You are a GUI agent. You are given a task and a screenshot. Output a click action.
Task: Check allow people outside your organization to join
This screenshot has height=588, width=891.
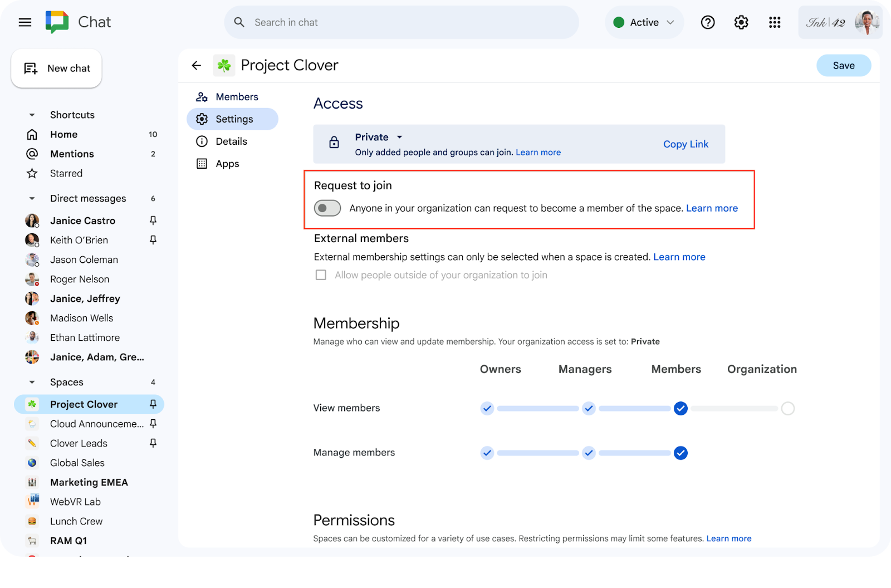tap(321, 275)
